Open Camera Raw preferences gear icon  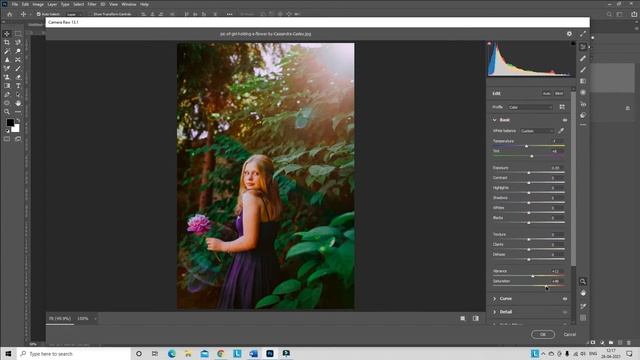[569, 34]
